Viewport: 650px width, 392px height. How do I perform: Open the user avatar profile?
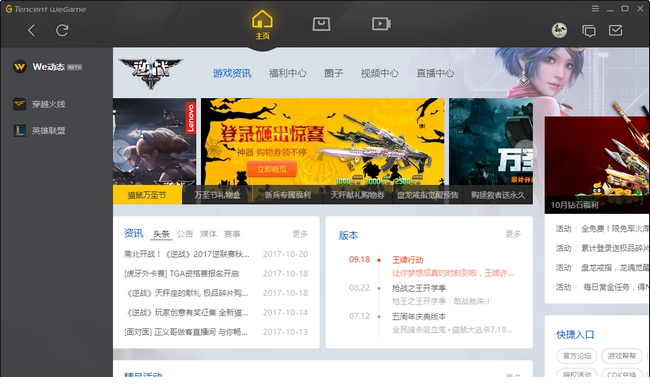pos(559,30)
